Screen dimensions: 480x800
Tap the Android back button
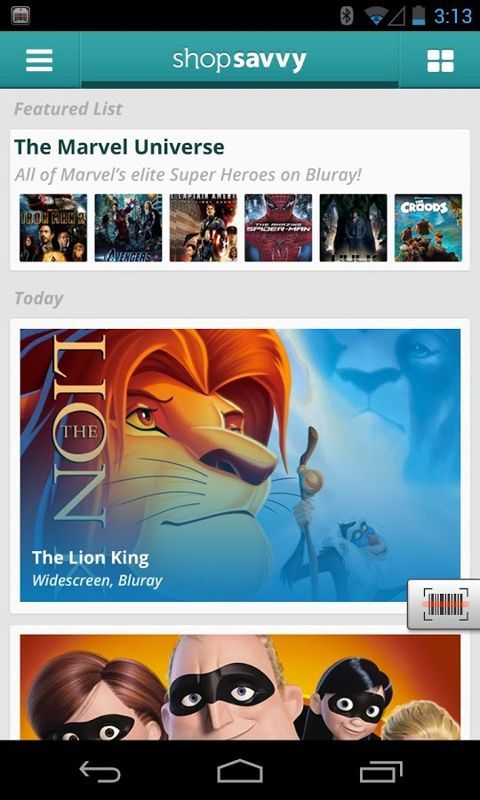point(100,771)
